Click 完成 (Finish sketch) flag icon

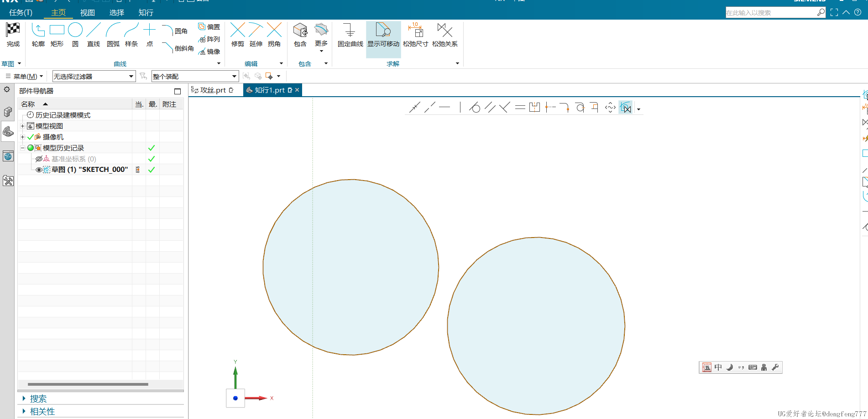tap(13, 30)
